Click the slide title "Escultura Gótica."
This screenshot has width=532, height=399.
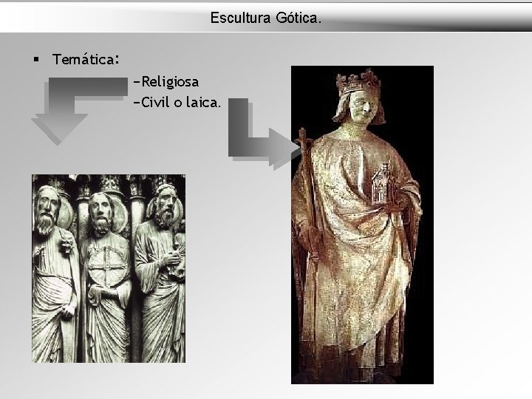pyautogui.click(x=265, y=18)
